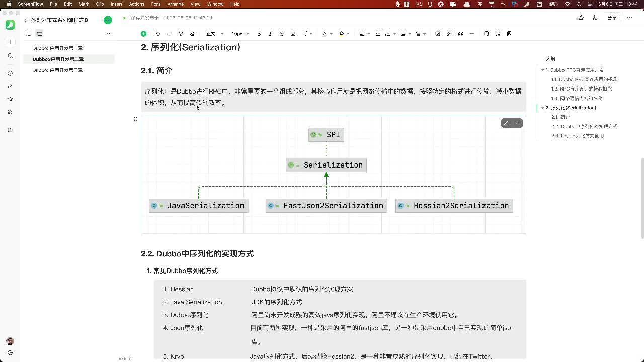
Task: Open the diagram's more options menu
Action: (518, 123)
